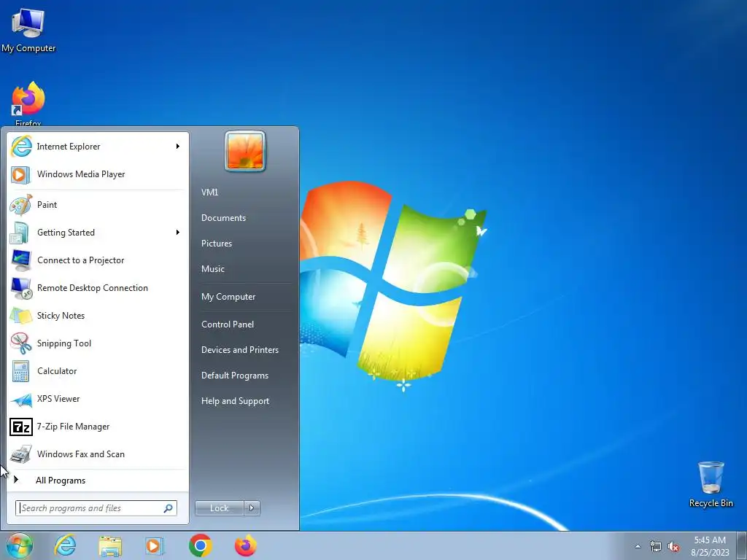Launch Calculator from Start menu

(97, 371)
